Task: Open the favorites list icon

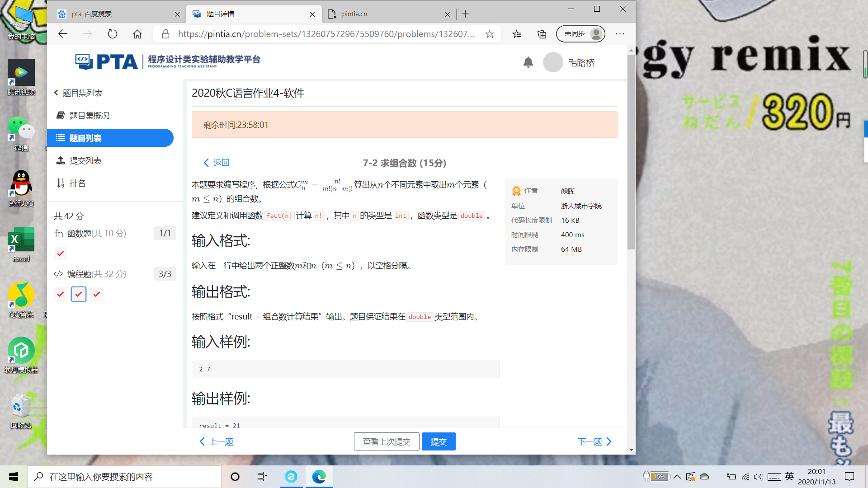Action: (517, 34)
